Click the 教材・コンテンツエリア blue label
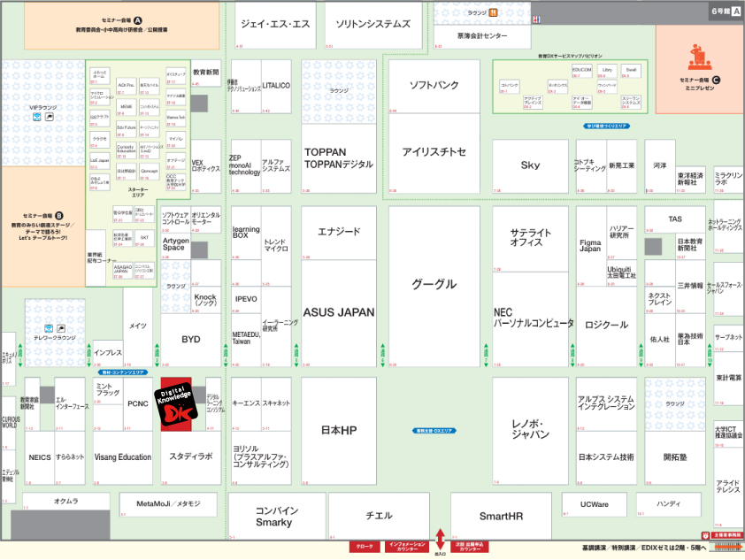 click(123, 372)
